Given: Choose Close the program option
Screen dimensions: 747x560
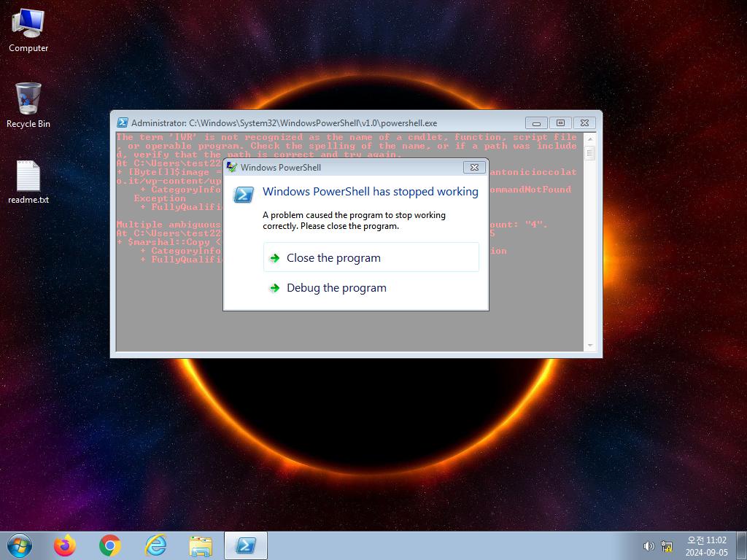Looking at the screenshot, I should click(x=371, y=257).
